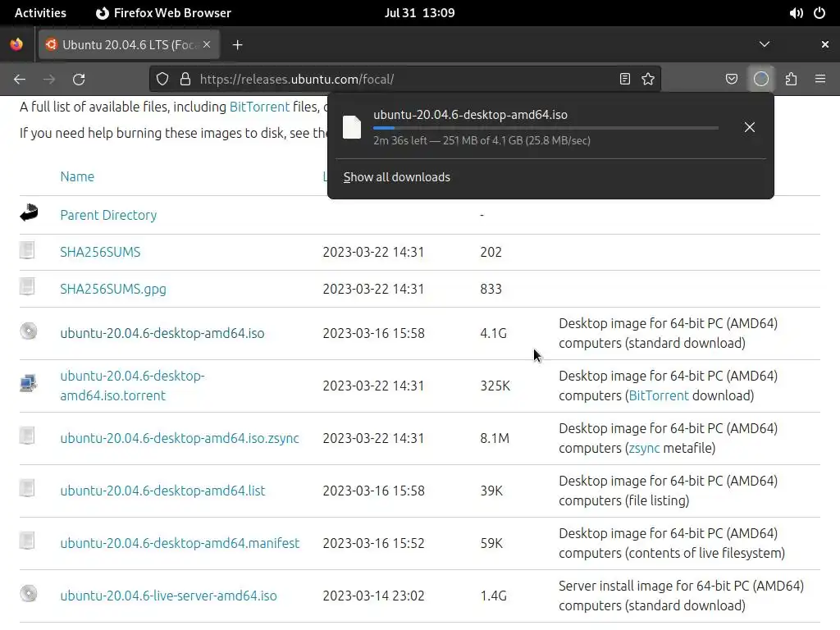Go back with the browser back arrow
This screenshot has height=630, width=840.
tap(20, 80)
